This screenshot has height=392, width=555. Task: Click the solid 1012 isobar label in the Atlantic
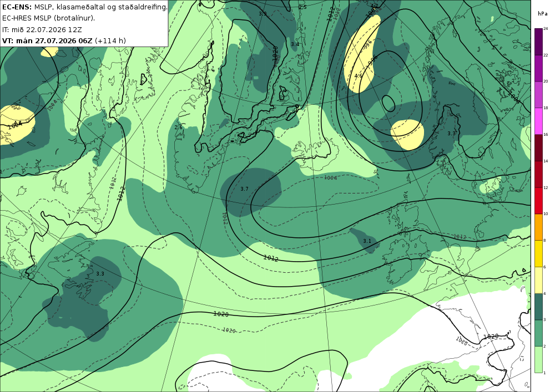point(271,258)
